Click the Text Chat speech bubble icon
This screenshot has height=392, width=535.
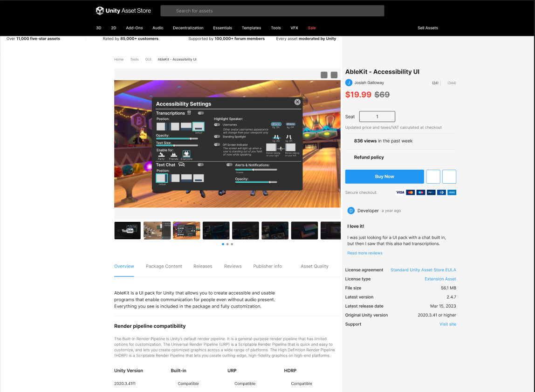[181, 165]
